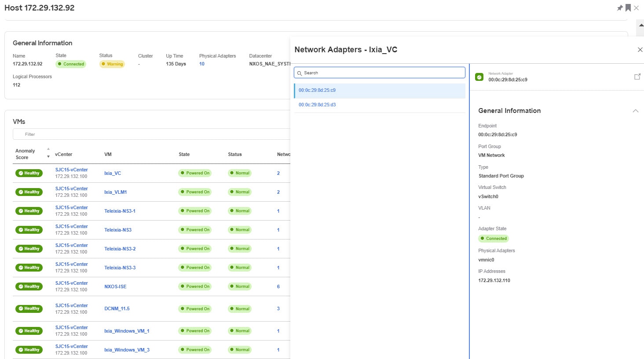Click the VM column header

(x=108, y=154)
